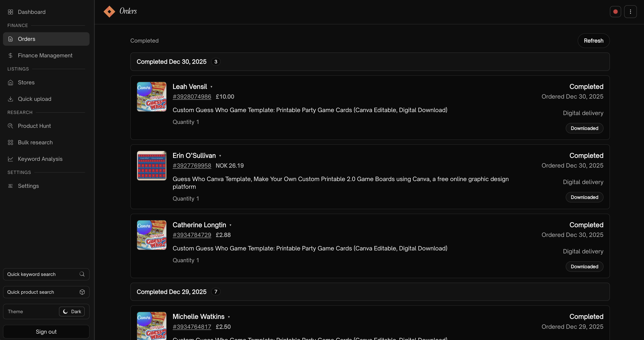Open the three-dot options menu
644x340 pixels.
click(630, 11)
